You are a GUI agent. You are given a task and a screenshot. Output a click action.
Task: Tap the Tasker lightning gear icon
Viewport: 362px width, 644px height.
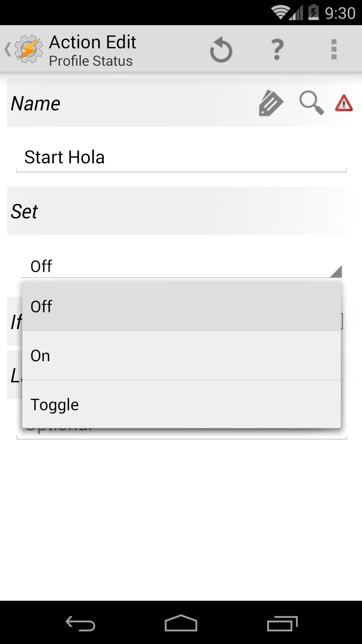[29, 49]
